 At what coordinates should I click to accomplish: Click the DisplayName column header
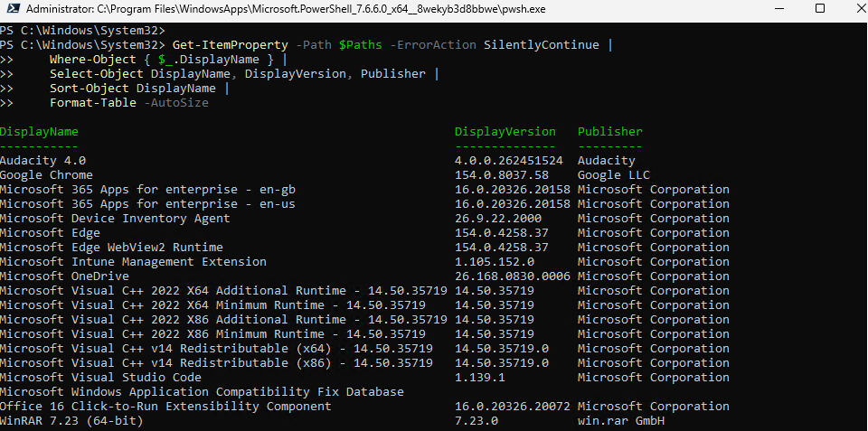[x=39, y=132]
